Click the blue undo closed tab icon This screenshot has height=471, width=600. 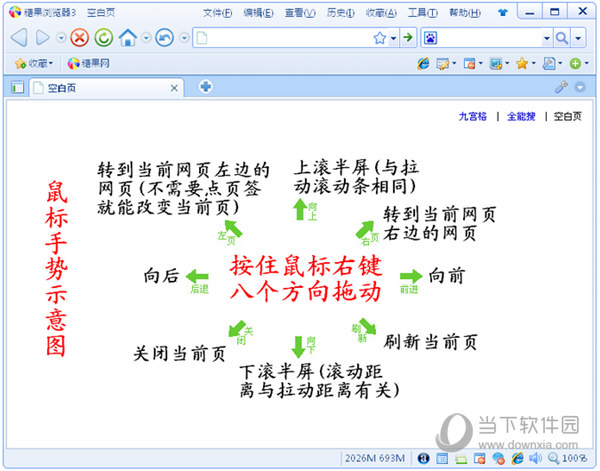pyautogui.click(x=165, y=37)
